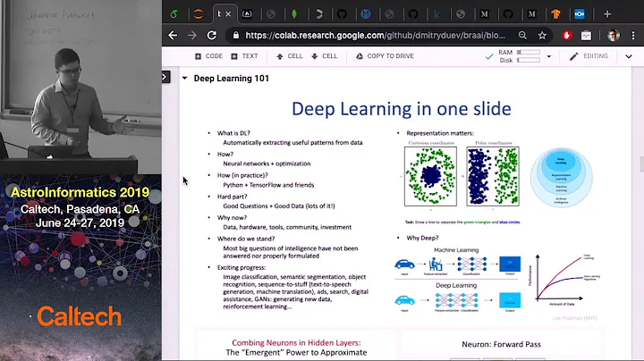
Task: Click 'Neuron: Forward Pass' slide title
Action: [x=501, y=344]
